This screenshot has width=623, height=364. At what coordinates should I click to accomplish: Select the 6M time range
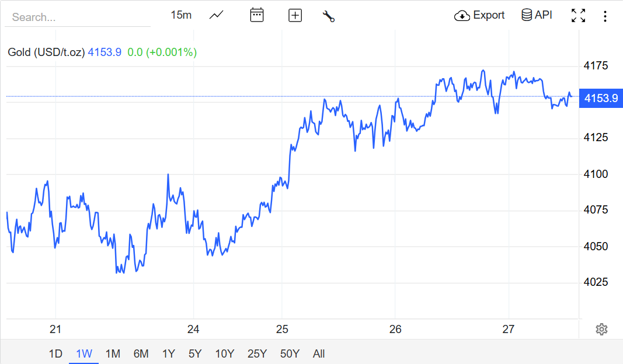[141, 353]
